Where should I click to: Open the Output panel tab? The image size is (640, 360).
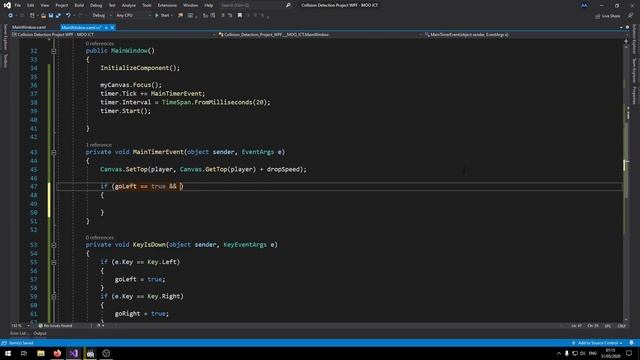[x=40, y=333]
